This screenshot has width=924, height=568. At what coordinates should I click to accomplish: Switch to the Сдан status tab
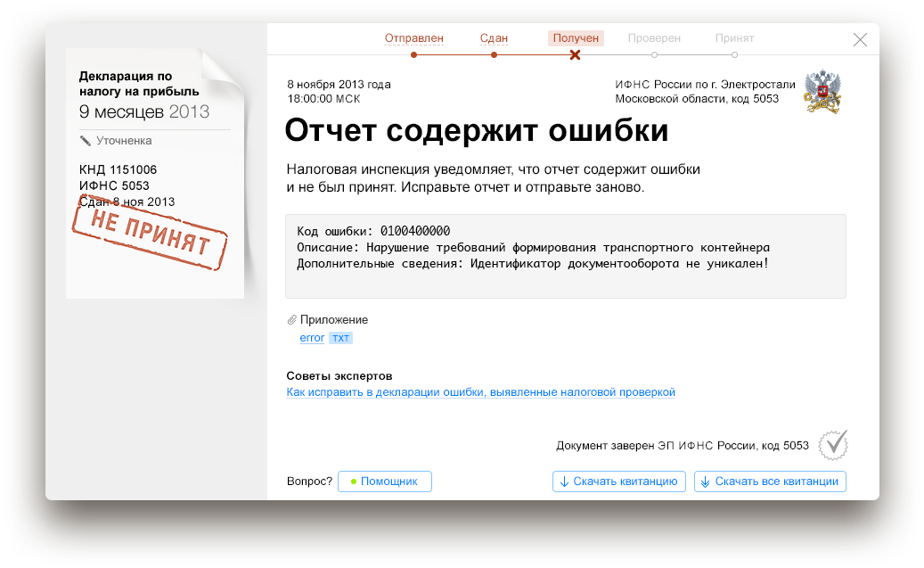495,37
